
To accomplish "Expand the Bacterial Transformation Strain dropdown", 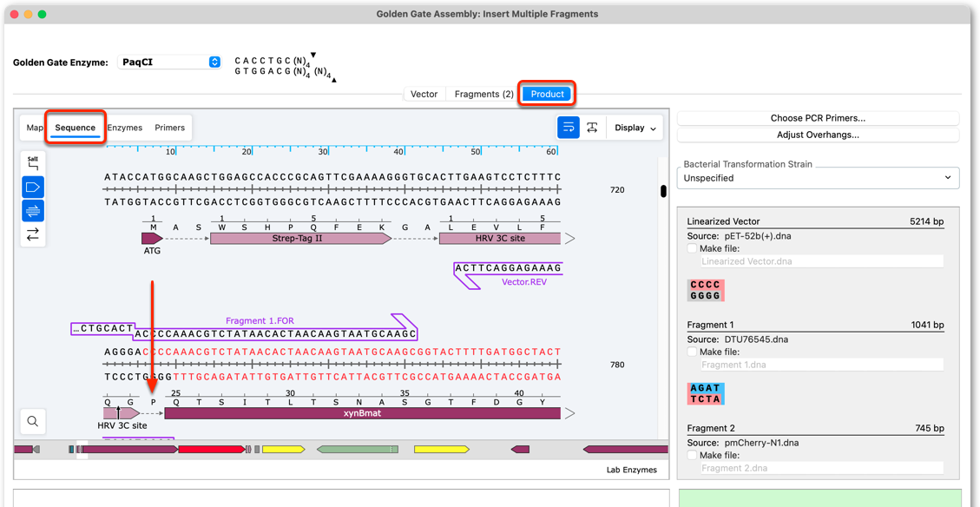I will coord(819,178).
